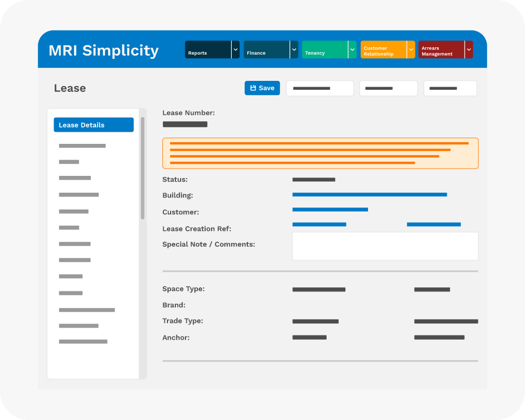Screen dimensions: 525x420
Task: Click the MRI Simplicity title logo
Action: [103, 50]
